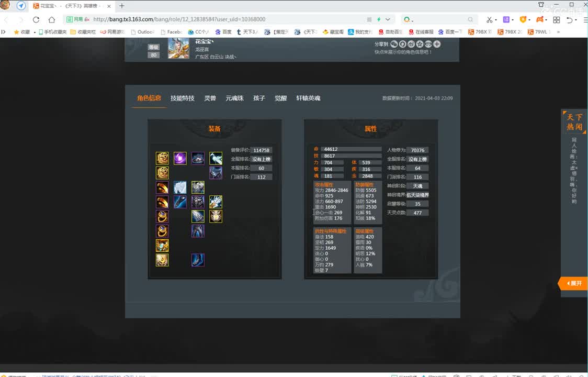Open the 觉醒 tab
This screenshot has width=588, height=377.
(280, 98)
